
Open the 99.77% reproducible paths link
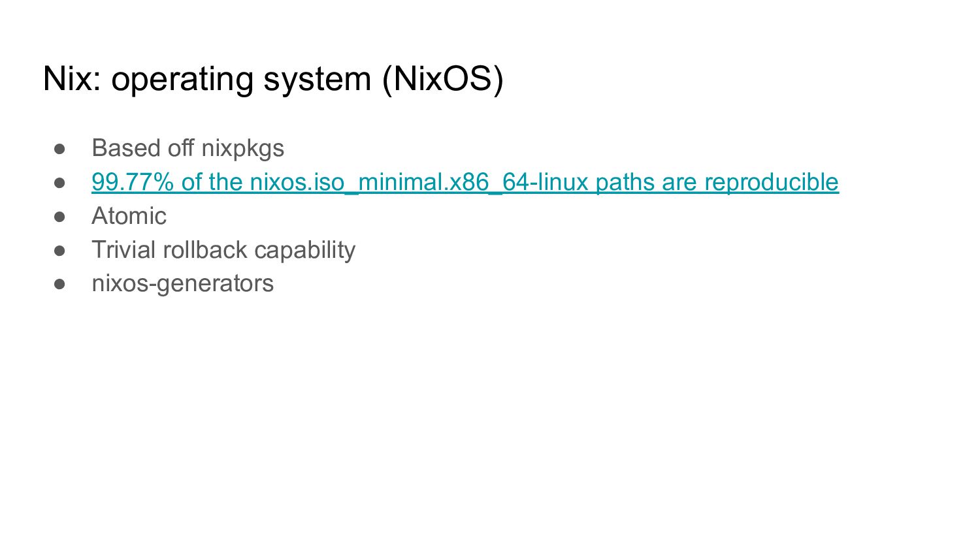(465, 182)
